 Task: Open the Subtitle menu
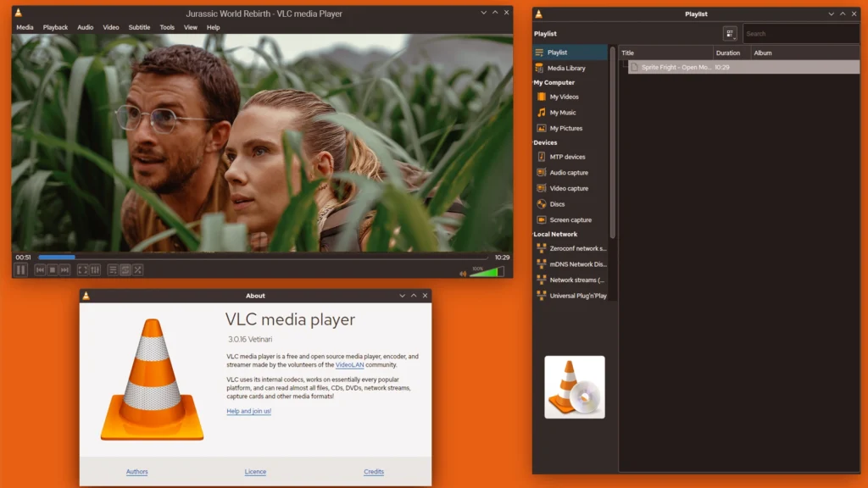coord(140,27)
